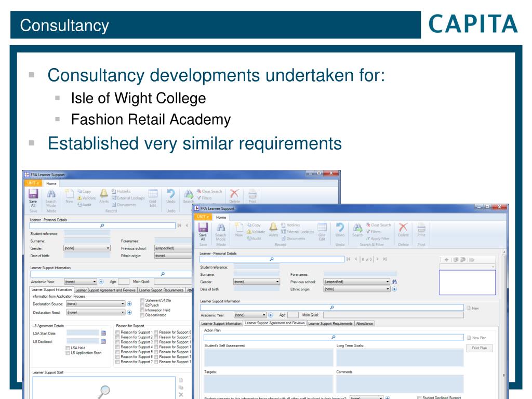Image resolution: width=532 pixels, height=399 pixels.
Task: Tick the Statement/S139a checkbox
Action: click(142, 300)
